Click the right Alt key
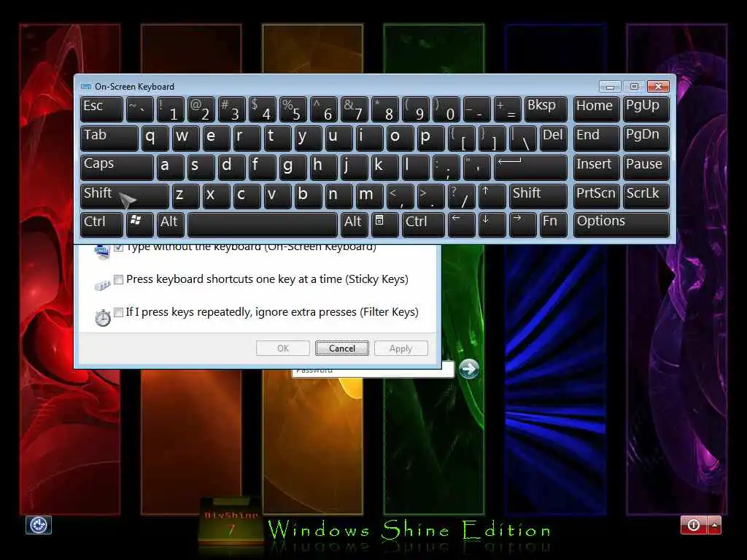747x560 pixels. click(x=354, y=224)
